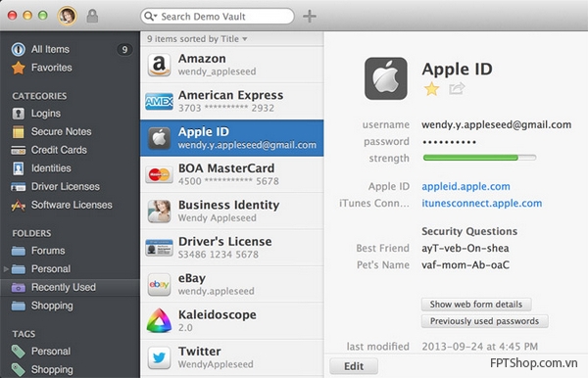Screen dimensions: 588x378
Task: Click the Amazon logo icon in list
Action: [160, 65]
